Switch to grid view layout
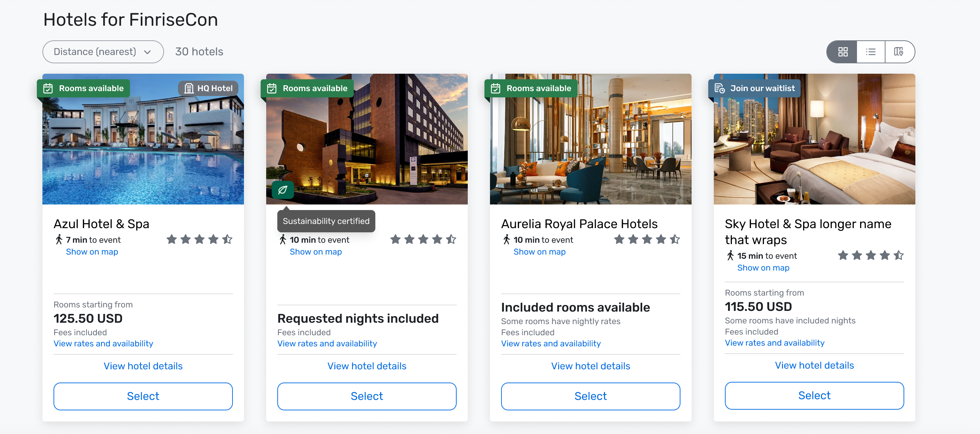The image size is (980, 434). 843,52
